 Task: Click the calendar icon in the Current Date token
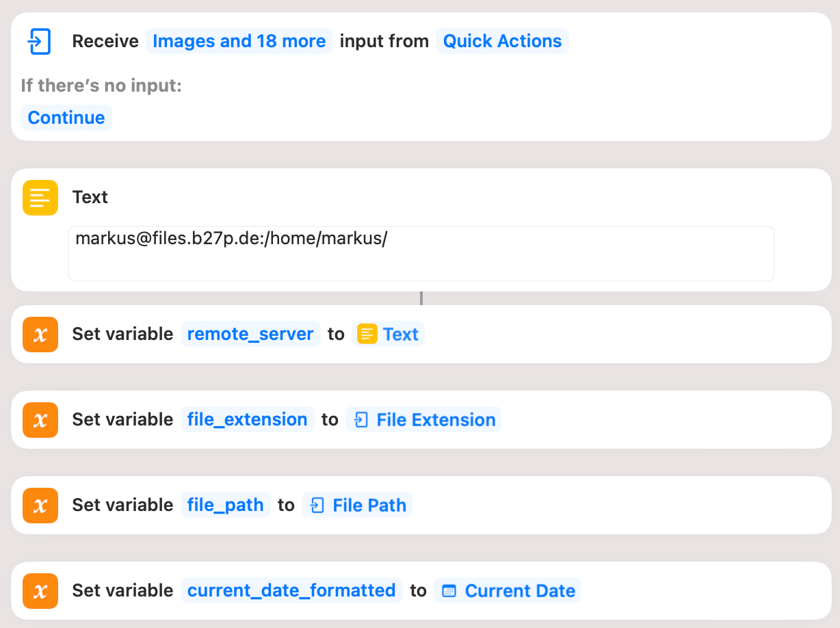[x=451, y=590]
